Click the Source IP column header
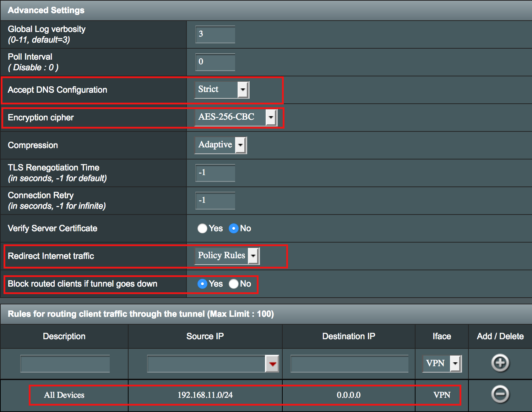 (x=205, y=336)
